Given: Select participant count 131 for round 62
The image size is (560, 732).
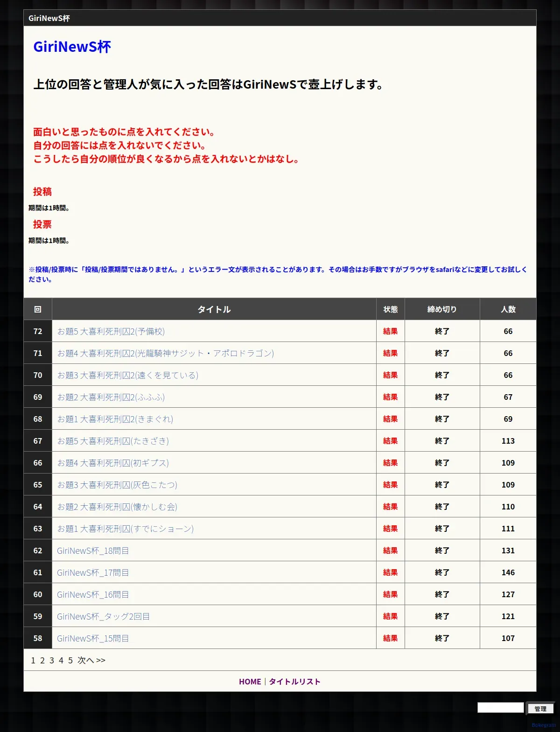Looking at the screenshot, I should point(508,551).
